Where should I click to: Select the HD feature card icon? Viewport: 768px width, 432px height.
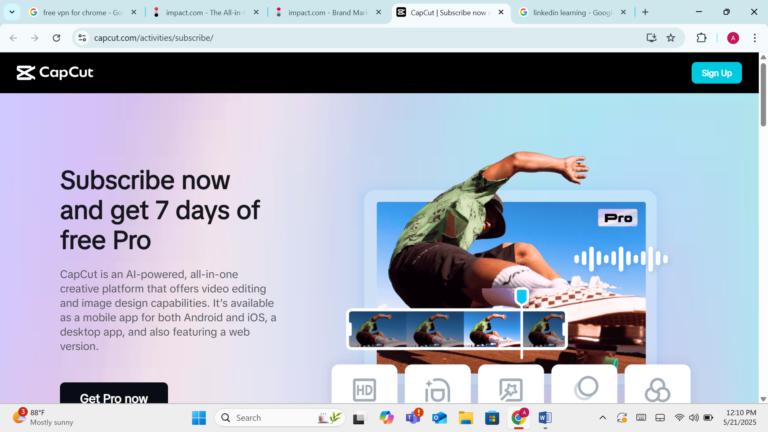coord(364,389)
